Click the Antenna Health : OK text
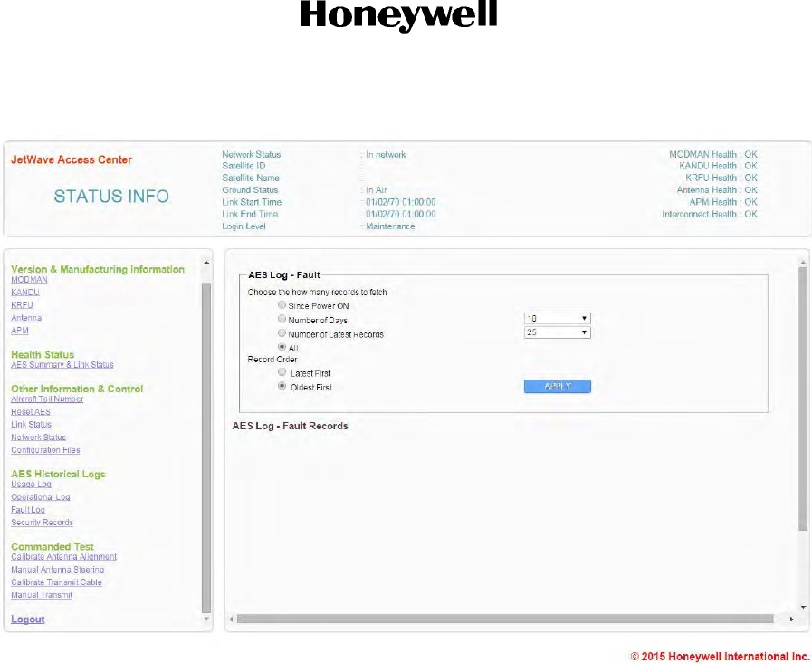This screenshot has height=664, width=812. (717, 190)
